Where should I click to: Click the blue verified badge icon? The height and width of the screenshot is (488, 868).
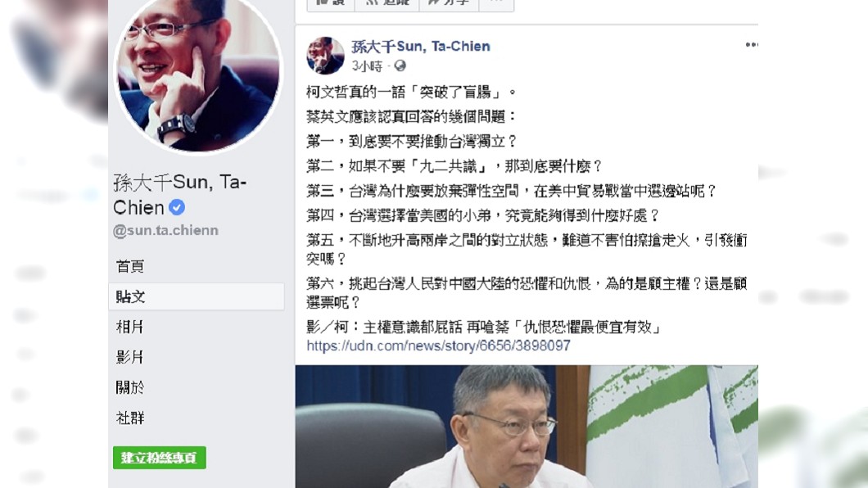(x=177, y=207)
